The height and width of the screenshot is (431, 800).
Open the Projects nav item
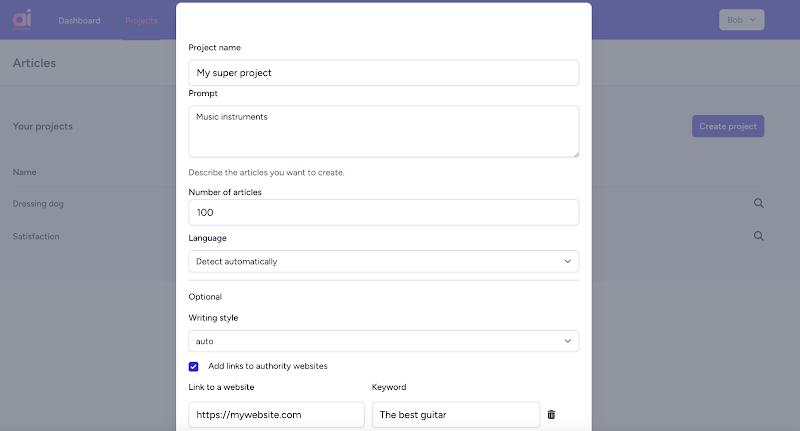pos(141,21)
